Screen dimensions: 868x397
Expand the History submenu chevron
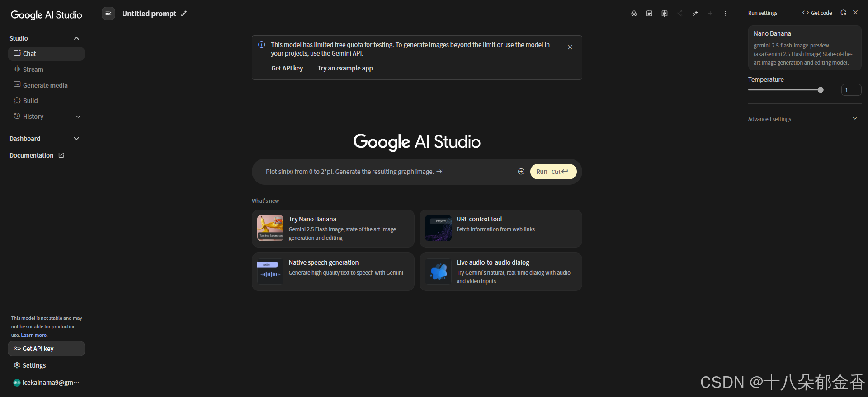pos(78,117)
